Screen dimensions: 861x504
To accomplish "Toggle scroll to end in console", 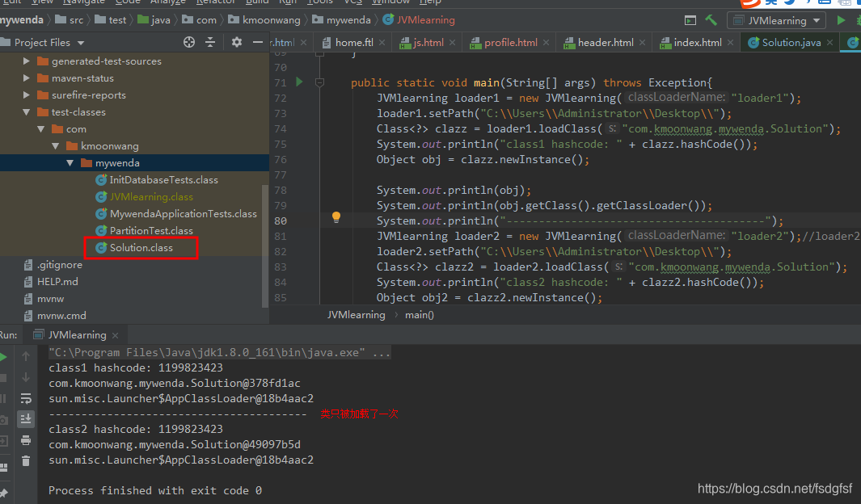I will pyautogui.click(x=26, y=419).
